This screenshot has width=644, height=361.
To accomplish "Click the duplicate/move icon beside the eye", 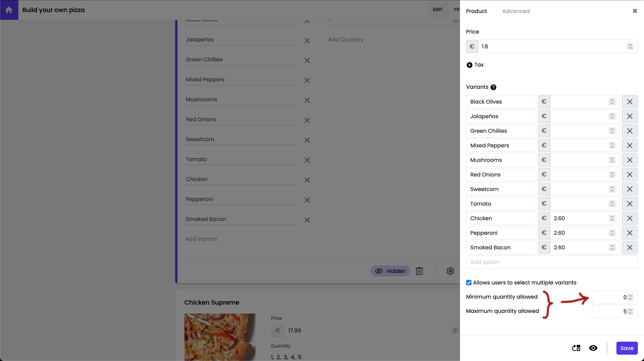I will pyautogui.click(x=576, y=348).
